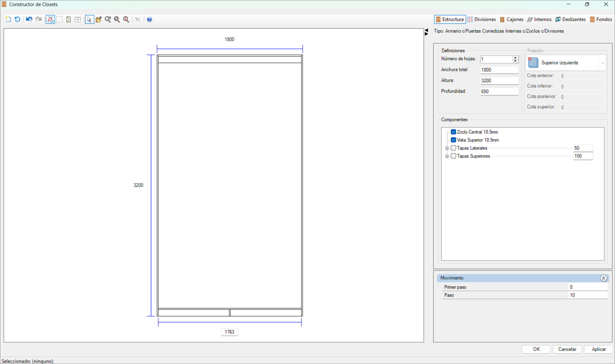The width and height of the screenshot is (615, 364).
Task: Decrease Número de hojas with down arrow
Action: point(515,61)
